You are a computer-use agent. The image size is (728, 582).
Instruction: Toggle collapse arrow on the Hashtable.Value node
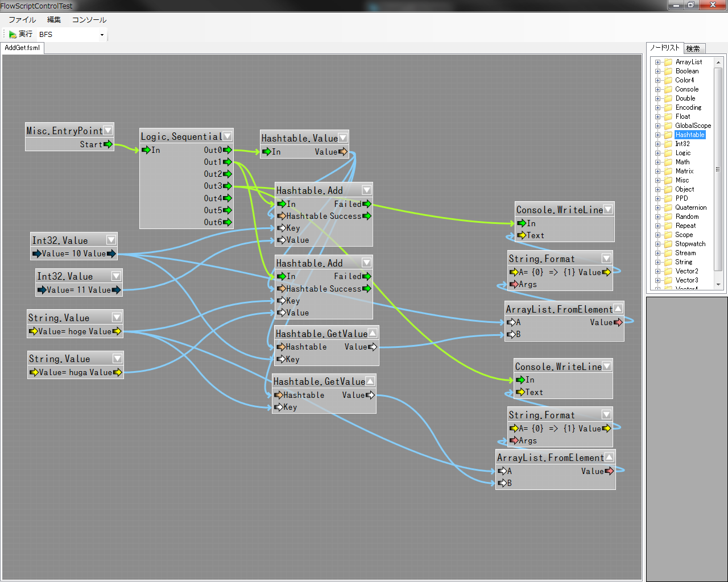coord(343,138)
